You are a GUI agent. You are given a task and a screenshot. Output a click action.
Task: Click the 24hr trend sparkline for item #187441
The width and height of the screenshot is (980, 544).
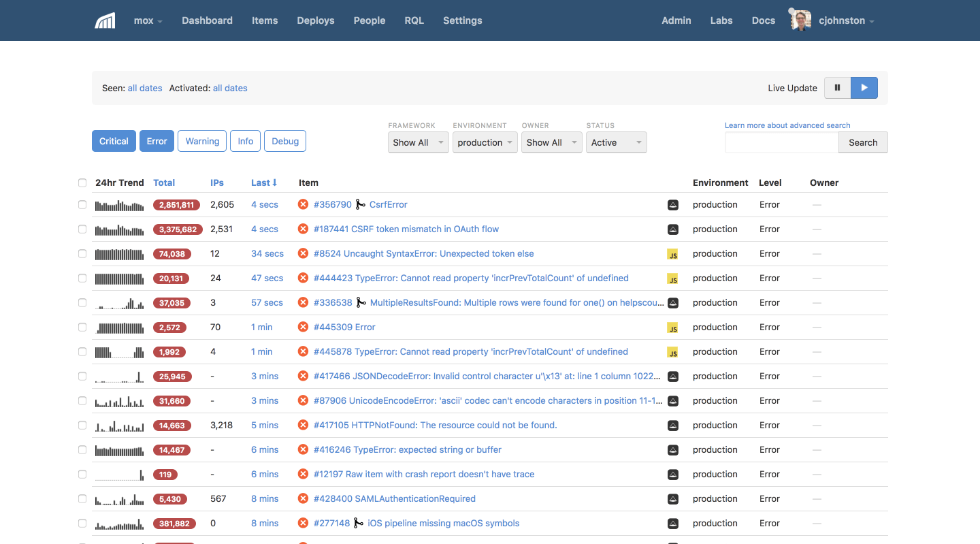point(120,229)
